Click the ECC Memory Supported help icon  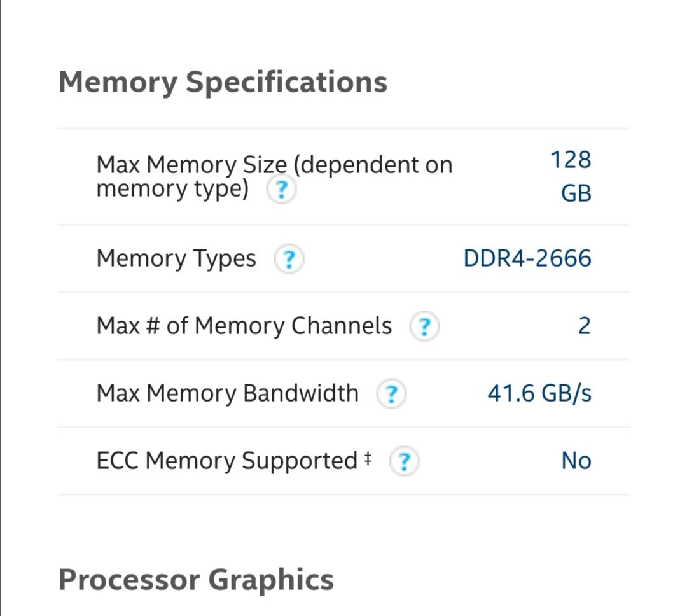(404, 461)
